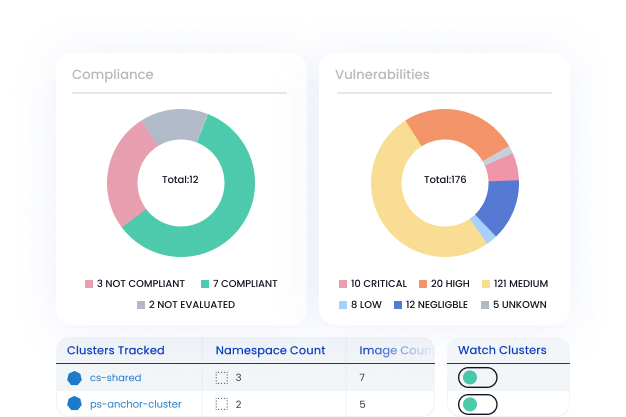Click the Namespace Count column header

[x=270, y=350]
